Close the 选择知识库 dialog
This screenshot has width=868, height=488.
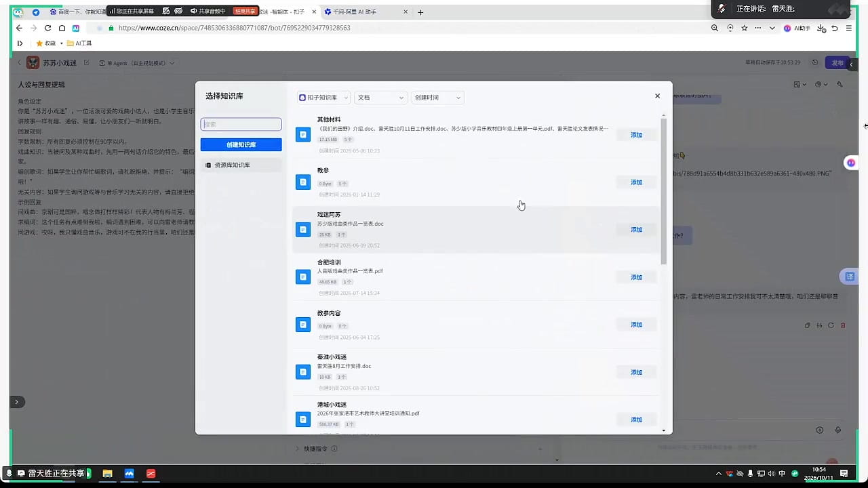coord(657,96)
